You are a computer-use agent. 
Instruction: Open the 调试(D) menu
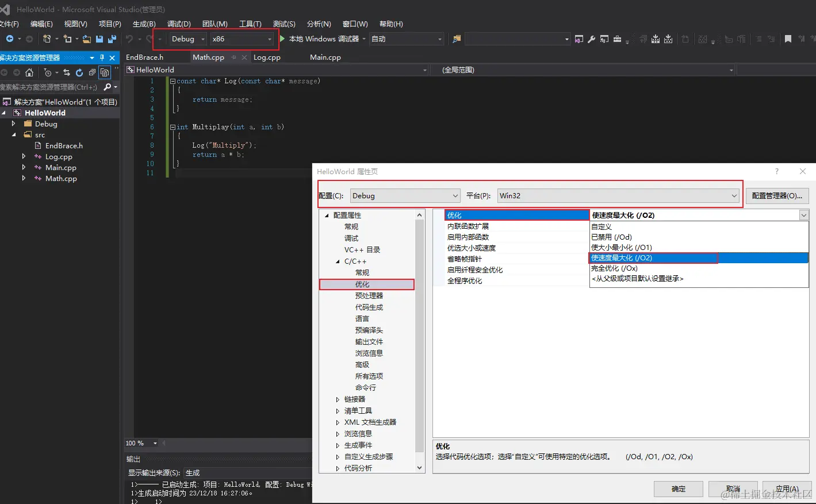click(x=179, y=24)
